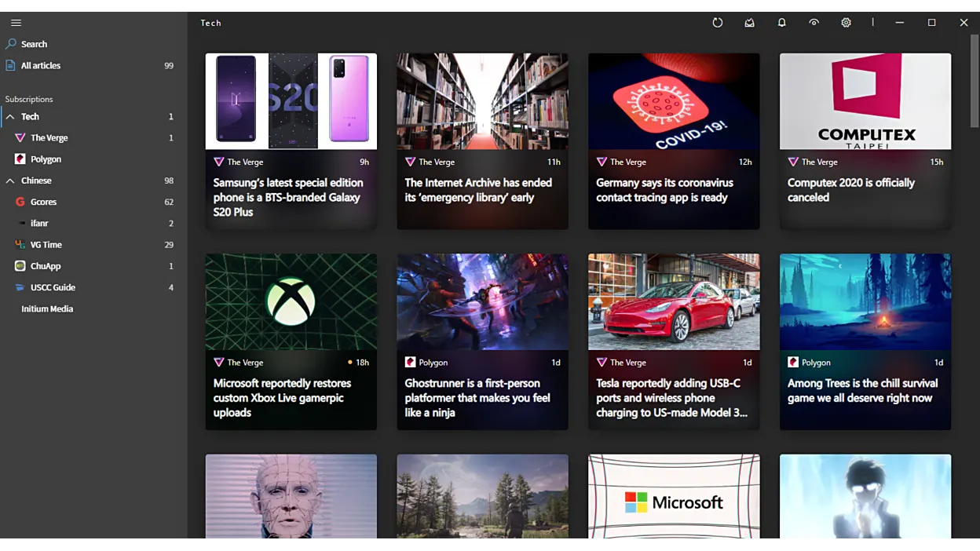Open the hamburger menu

[x=16, y=23]
